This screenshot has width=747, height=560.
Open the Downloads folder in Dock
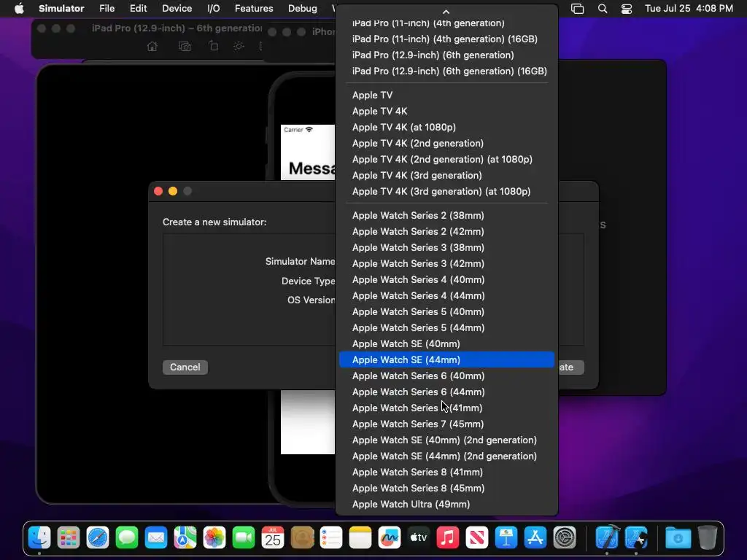tap(678, 538)
